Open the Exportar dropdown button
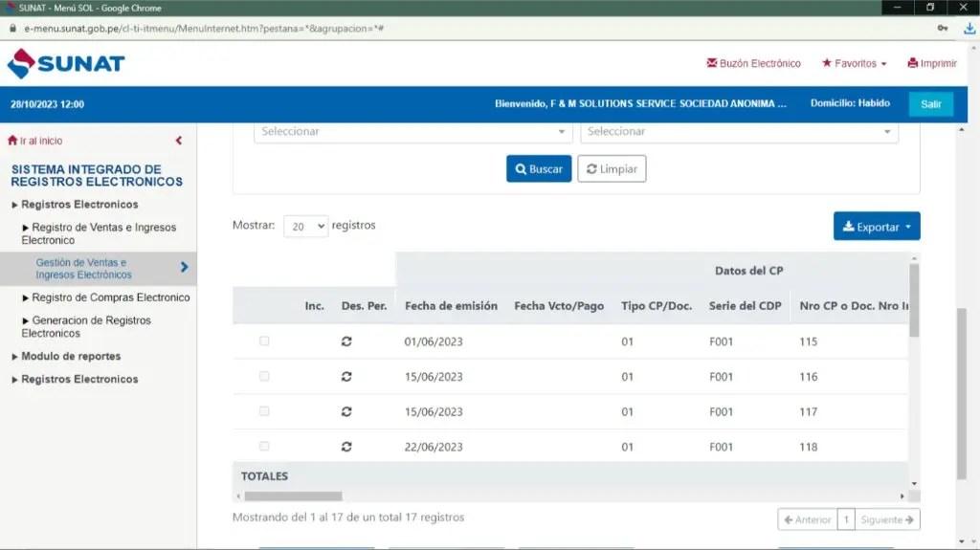Screen dimensions: 980x550 click(876, 227)
